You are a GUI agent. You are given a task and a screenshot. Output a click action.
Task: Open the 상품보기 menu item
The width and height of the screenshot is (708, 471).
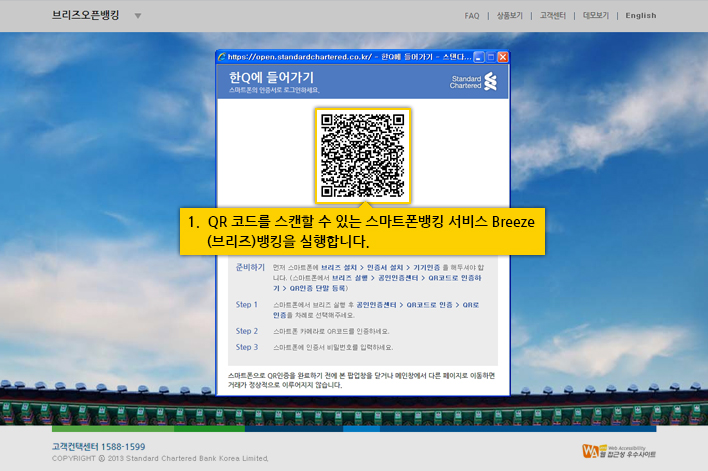click(509, 16)
